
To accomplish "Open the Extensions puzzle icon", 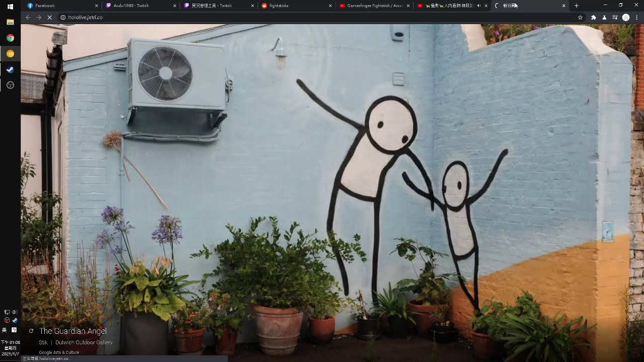I will pyautogui.click(x=594, y=17).
